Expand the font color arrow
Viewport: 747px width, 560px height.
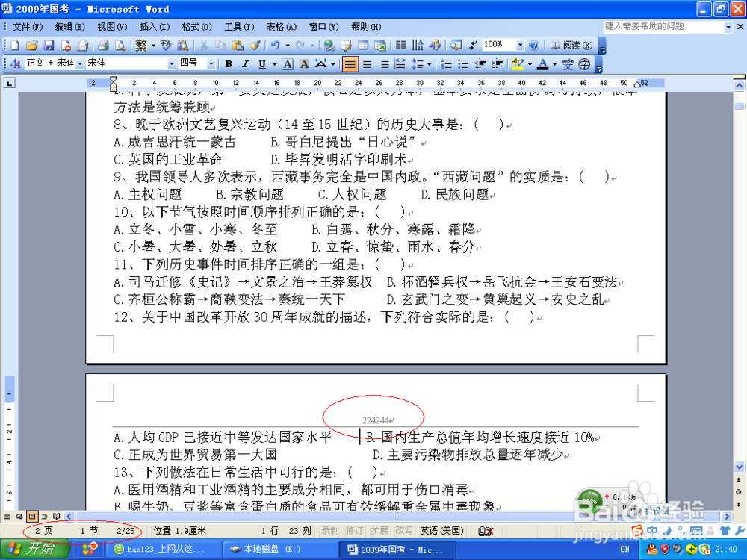[554, 63]
